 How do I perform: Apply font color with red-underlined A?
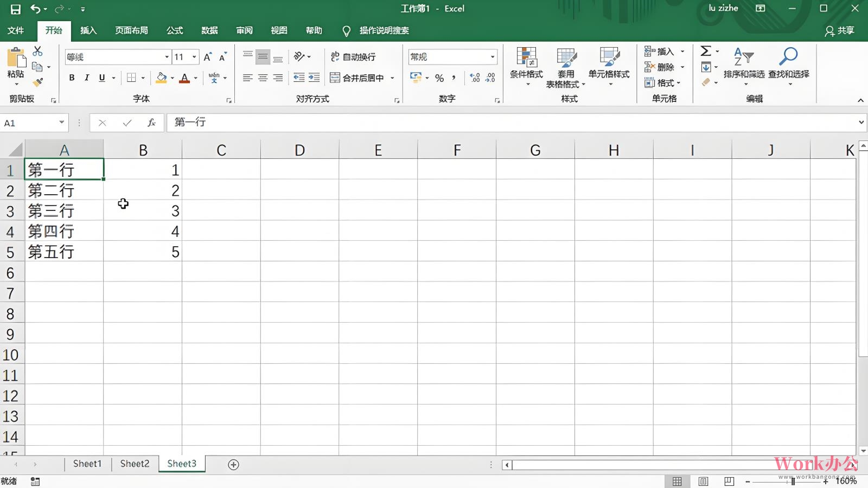(184, 78)
